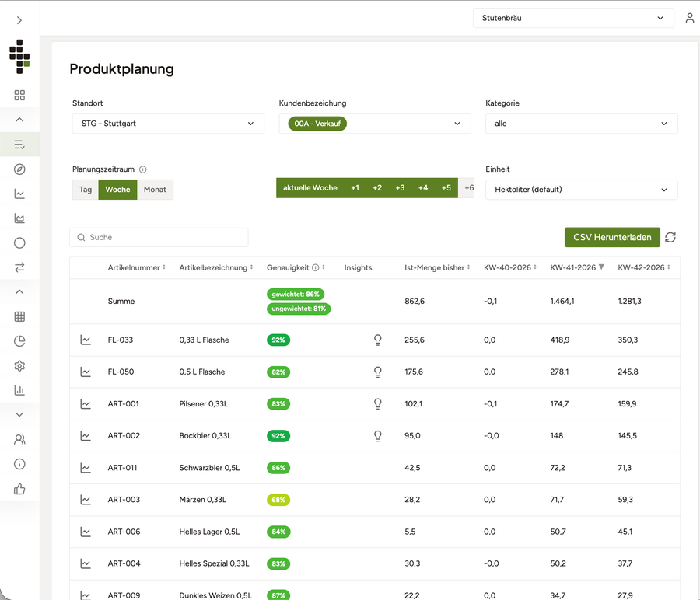Screen dimensions: 700x600
Task: Select the +3 week offset
Action: 400,188
